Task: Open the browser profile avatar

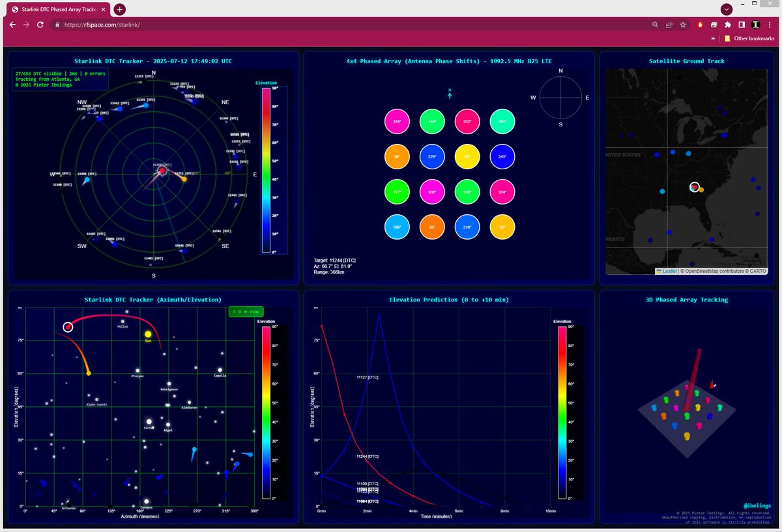Action: (x=755, y=25)
